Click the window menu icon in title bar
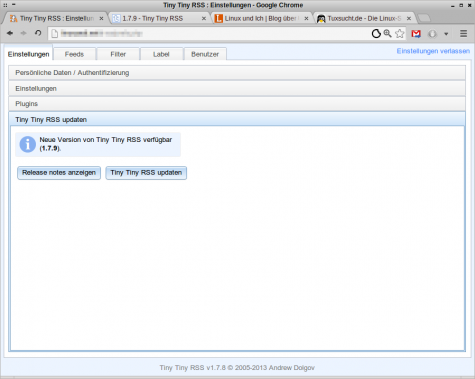 5,5
